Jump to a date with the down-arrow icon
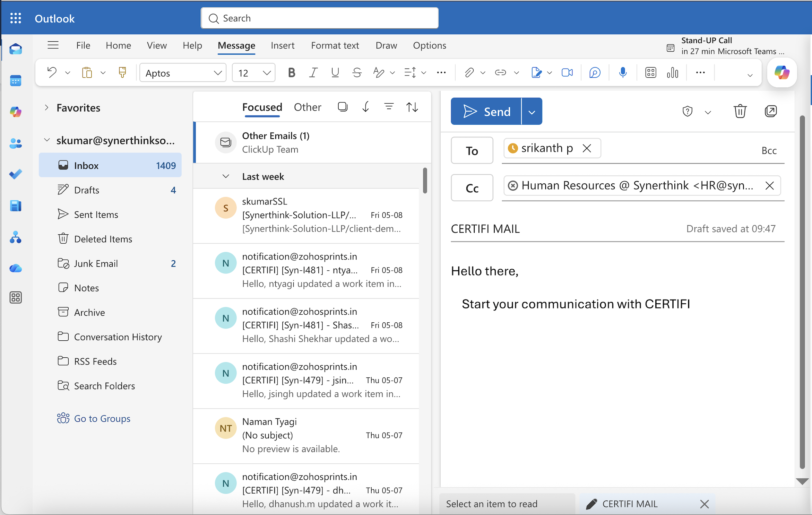 (365, 107)
